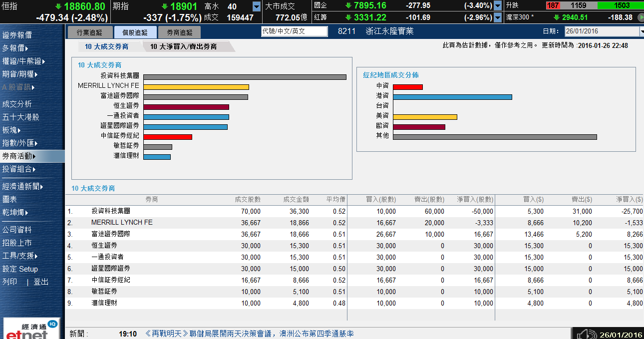The height and width of the screenshot is (339, 644).
Task: Open 招股上市 in the sidebar
Action: tap(17, 243)
